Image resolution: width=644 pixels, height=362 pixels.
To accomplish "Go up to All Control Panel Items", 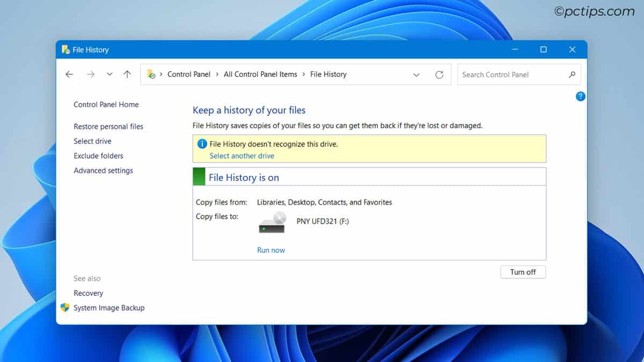I will (127, 74).
